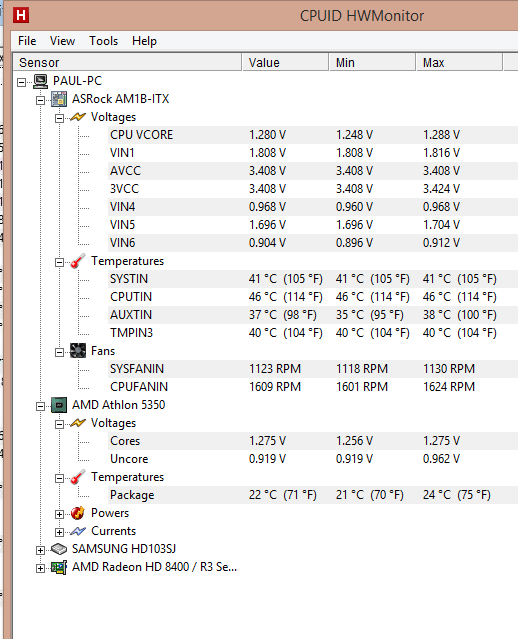Select the Uncore voltage row
Viewport: 518px width, 639px height.
pyautogui.click(x=313, y=459)
